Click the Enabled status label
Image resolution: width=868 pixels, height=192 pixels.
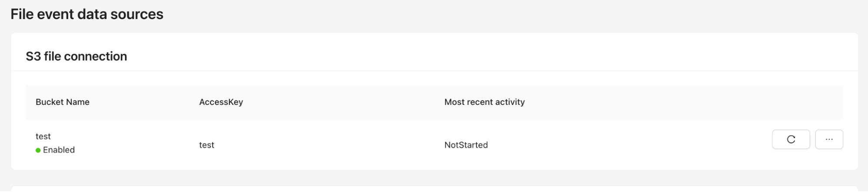[x=59, y=150]
